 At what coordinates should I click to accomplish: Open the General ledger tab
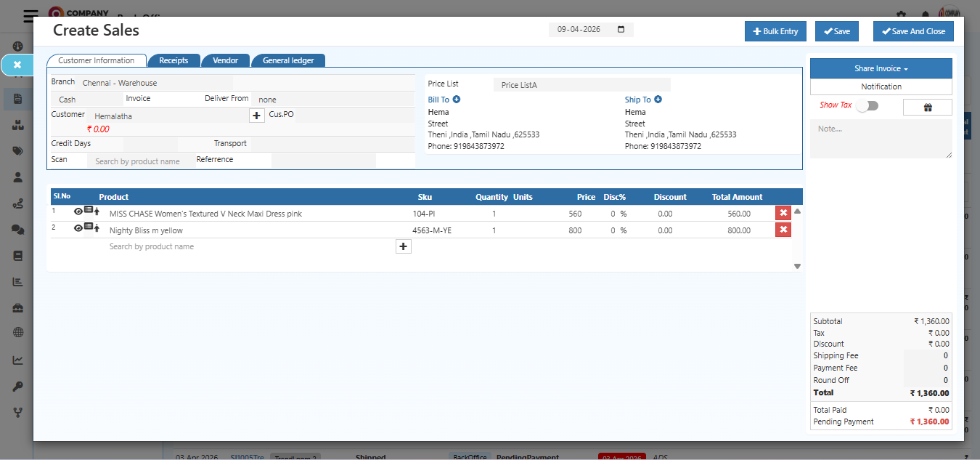point(288,60)
